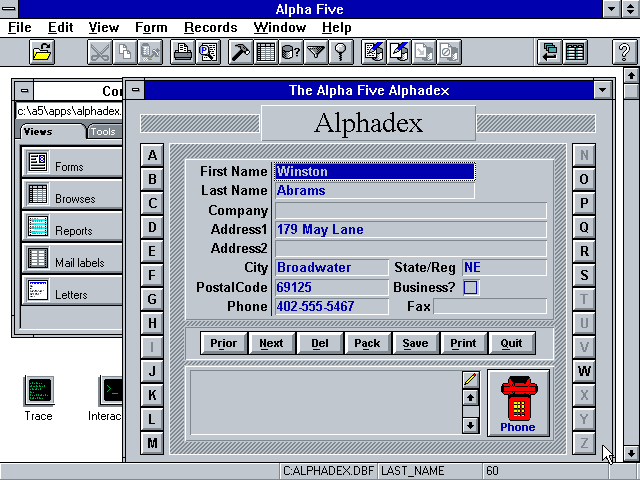Click the empty Company field
This screenshot has width=640, height=480.
click(411, 211)
